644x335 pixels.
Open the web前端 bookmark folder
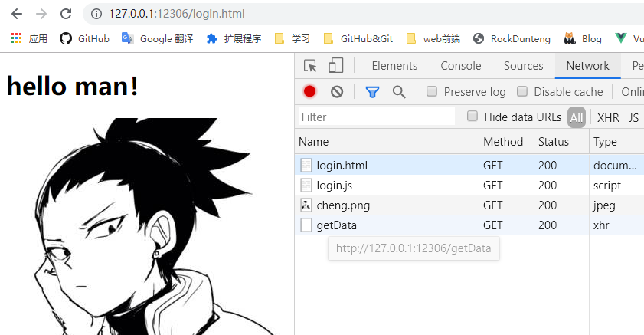(433, 38)
